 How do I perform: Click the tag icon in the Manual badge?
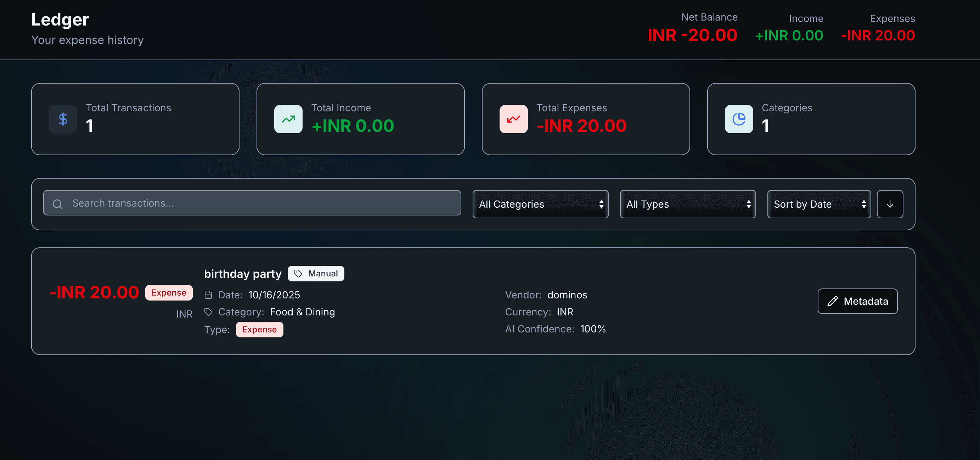coord(298,274)
